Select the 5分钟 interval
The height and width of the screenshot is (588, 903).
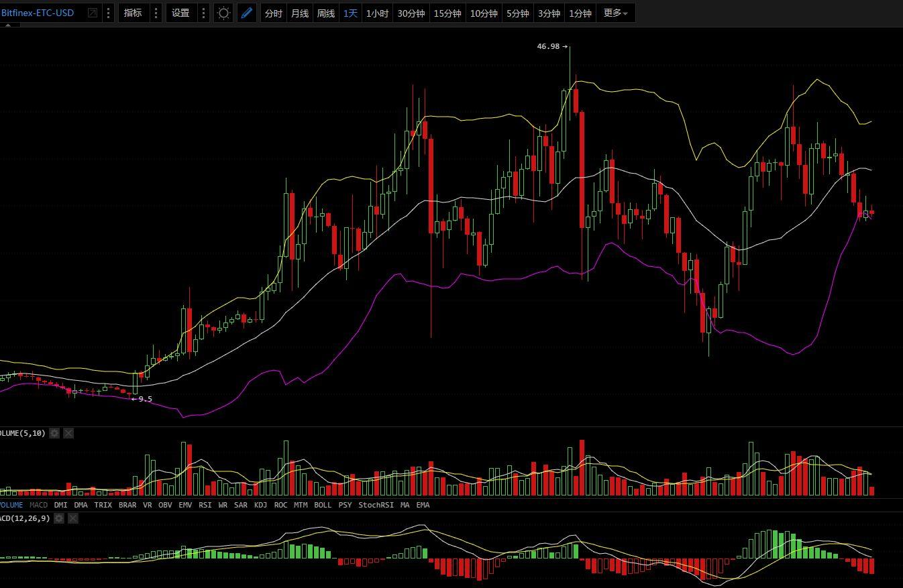(517, 13)
